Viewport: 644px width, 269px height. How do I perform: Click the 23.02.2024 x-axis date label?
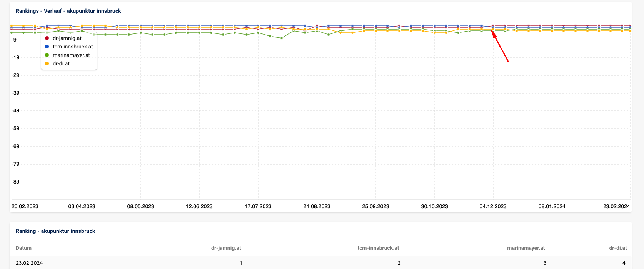(617, 207)
